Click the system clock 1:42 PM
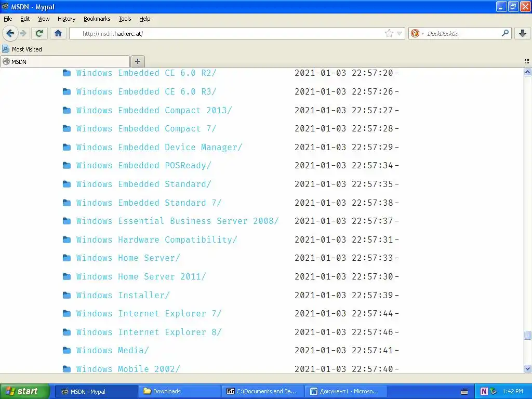 tap(513, 392)
